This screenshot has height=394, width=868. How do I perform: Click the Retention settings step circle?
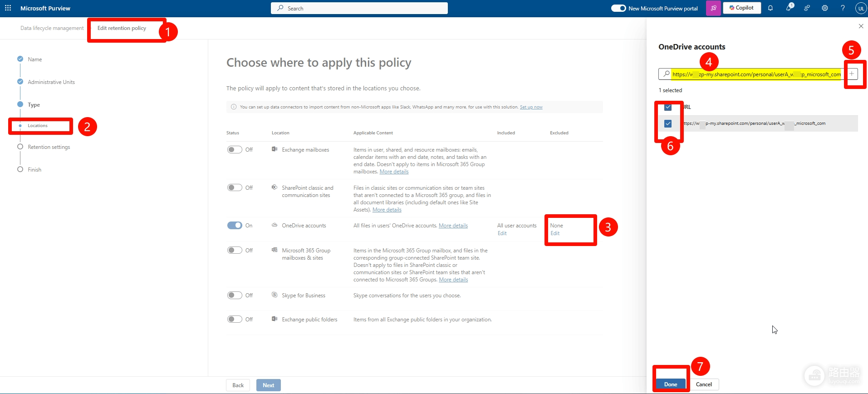coord(20,147)
